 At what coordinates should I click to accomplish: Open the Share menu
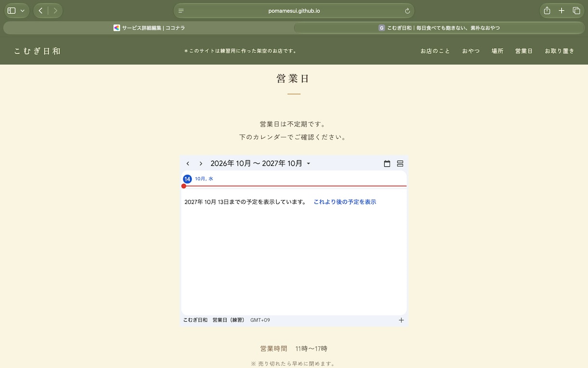pyautogui.click(x=547, y=11)
